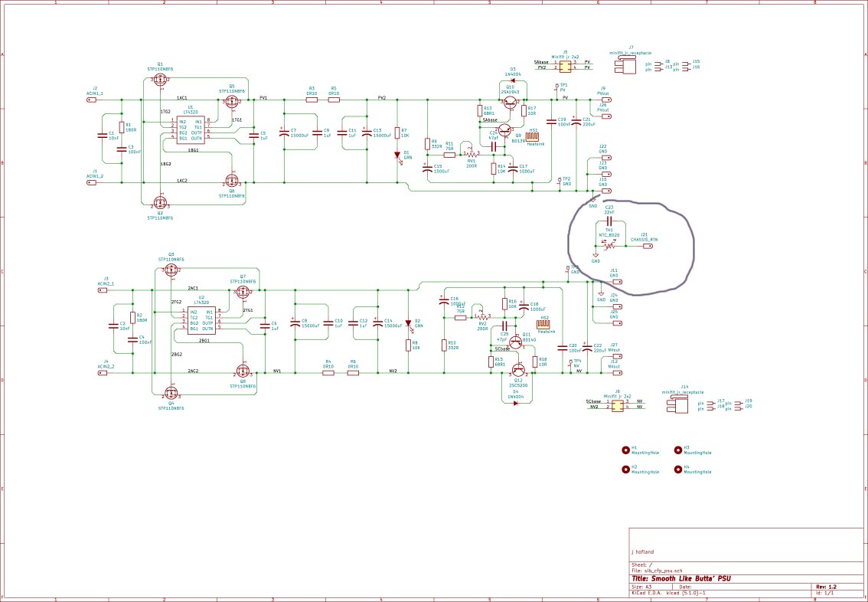Click the J1 ACIN1_2 input terminal
Image resolution: width=868 pixels, height=602 pixels.
pyautogui.click(x=91, y=182)
